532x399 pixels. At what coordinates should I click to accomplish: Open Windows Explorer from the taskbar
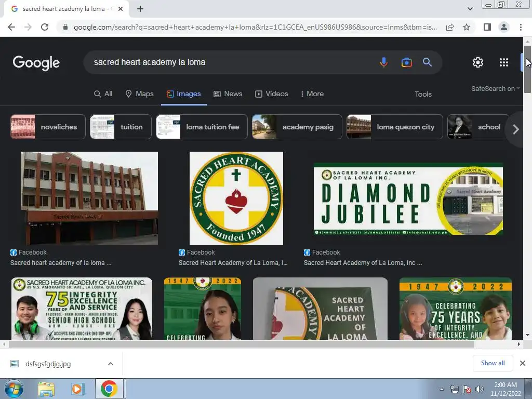46,389
